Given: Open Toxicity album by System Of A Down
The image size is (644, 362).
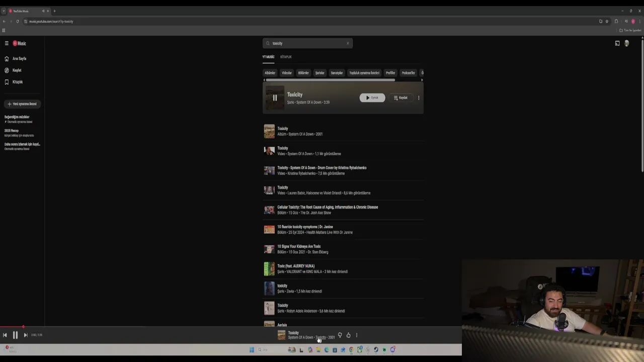Looking at the screenshot, I should click(343, 131).
